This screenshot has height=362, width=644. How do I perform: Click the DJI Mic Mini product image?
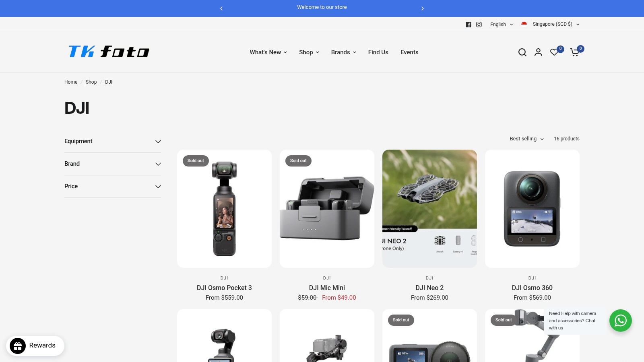[x=327, y=209]
